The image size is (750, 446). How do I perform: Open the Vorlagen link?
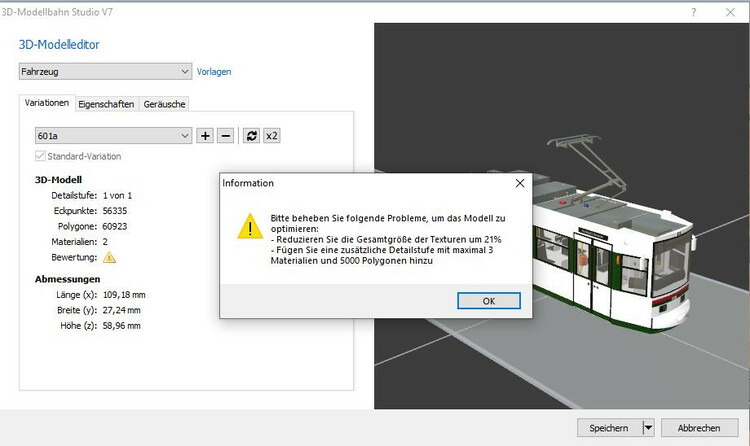click(x=214, y=72)
